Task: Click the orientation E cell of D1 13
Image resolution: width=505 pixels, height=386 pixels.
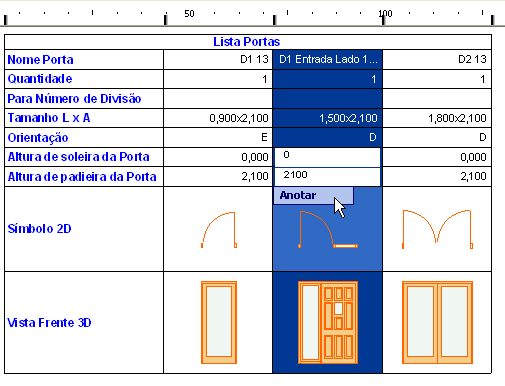Action: 218,137
